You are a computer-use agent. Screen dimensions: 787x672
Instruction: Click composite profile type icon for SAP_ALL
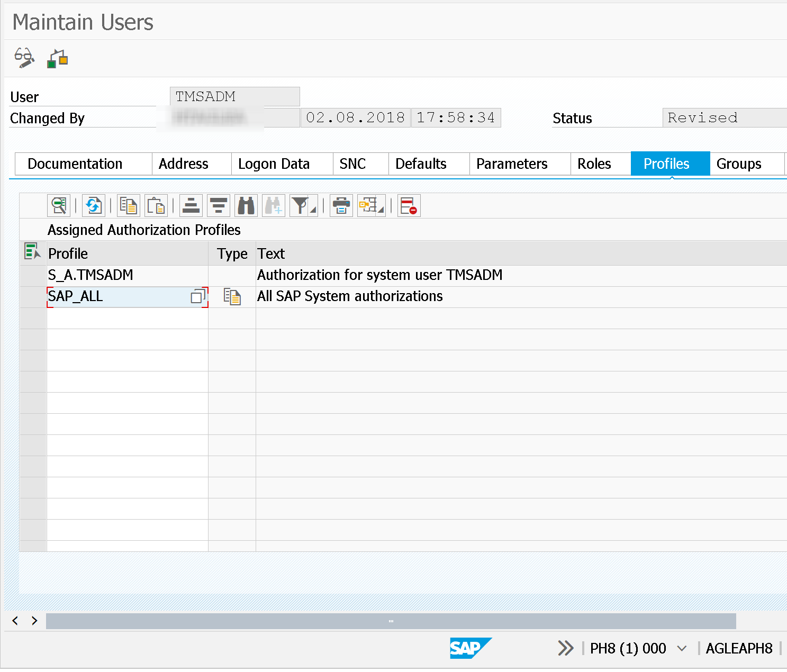click(x=232, y=296)
